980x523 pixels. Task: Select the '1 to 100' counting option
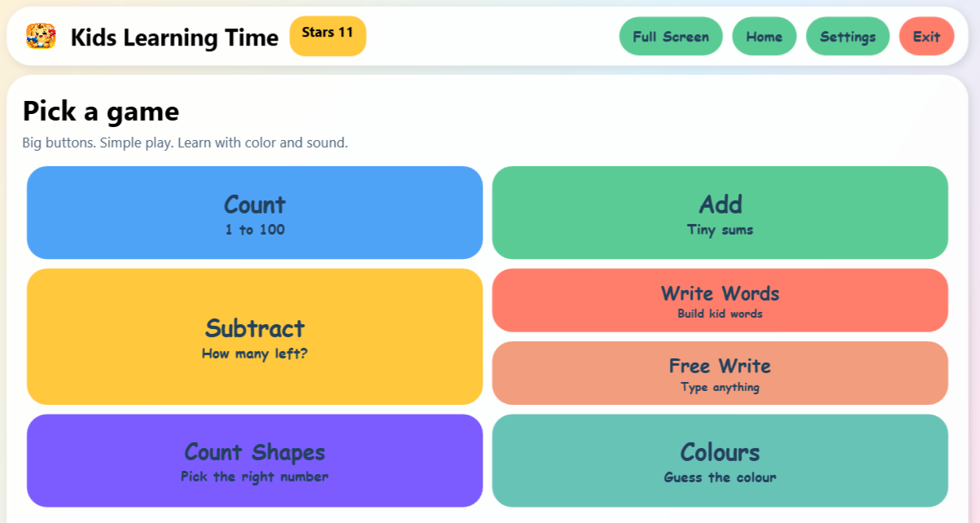pyautogui.click(x=255, y=230)
